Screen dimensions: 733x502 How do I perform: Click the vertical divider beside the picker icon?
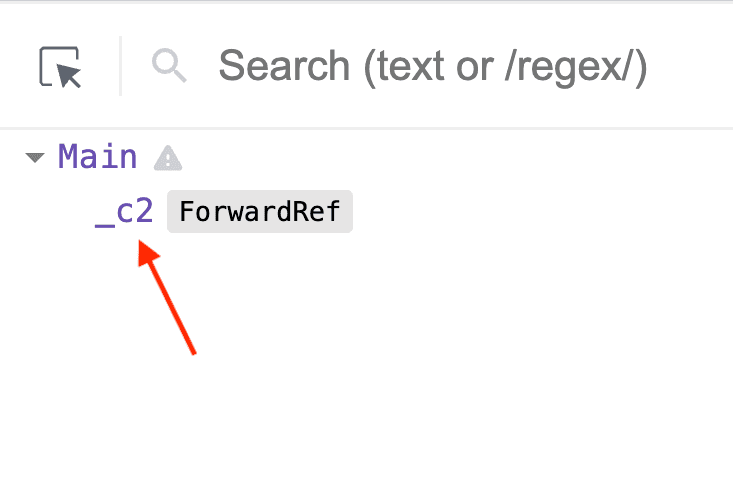pyautogui.click(x=121, y=66)
